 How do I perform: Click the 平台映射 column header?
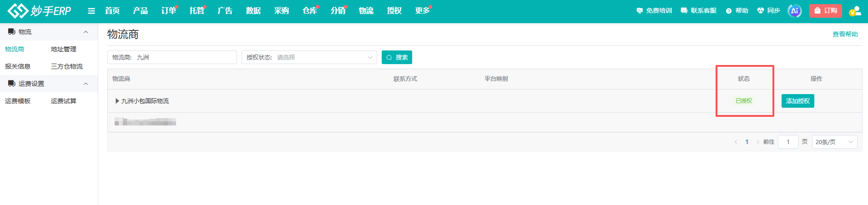click(496, 79)
